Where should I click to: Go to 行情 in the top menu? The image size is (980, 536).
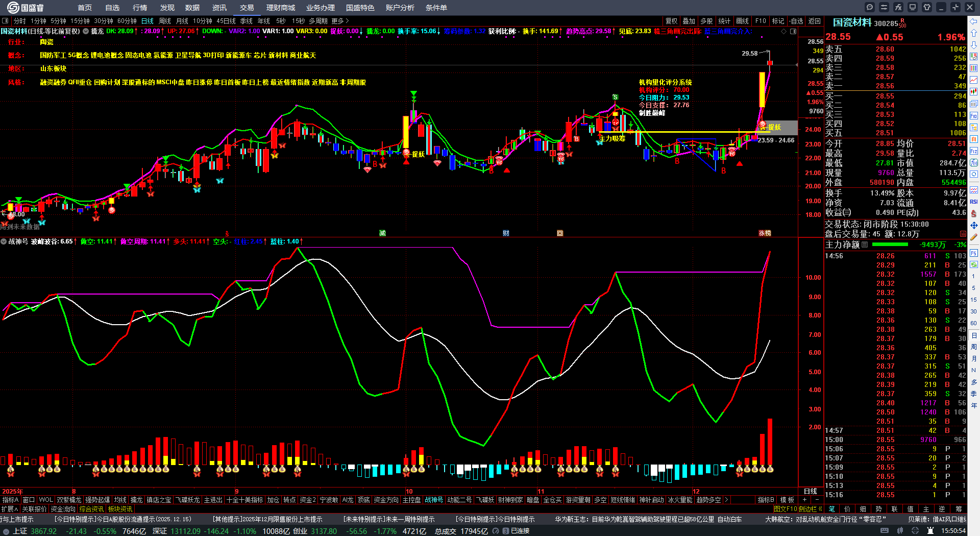[x=140, y=8]
